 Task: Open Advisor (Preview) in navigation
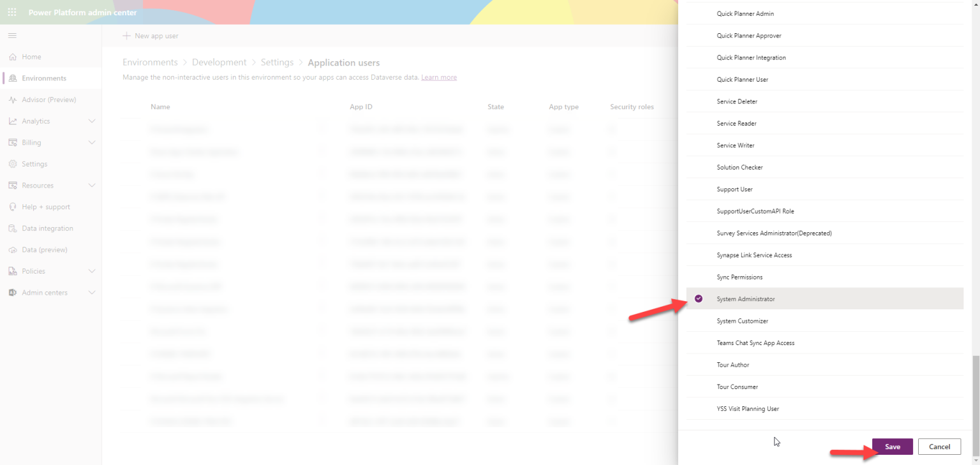pyautogui.click(x=49, y=100)
